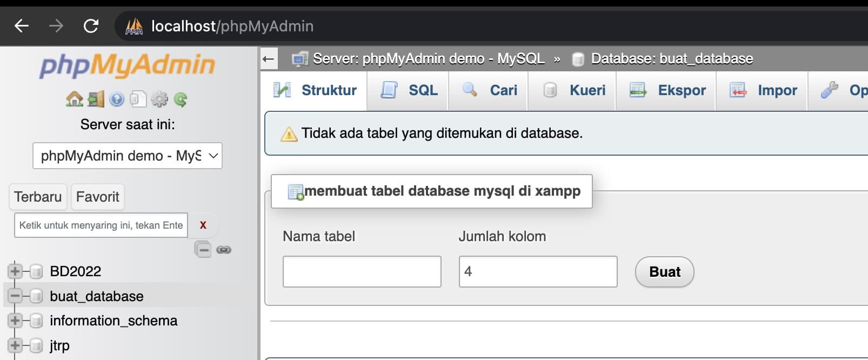Click the Buat button
868x360 pixels.
pyautogui.click(x=664, y=272)
